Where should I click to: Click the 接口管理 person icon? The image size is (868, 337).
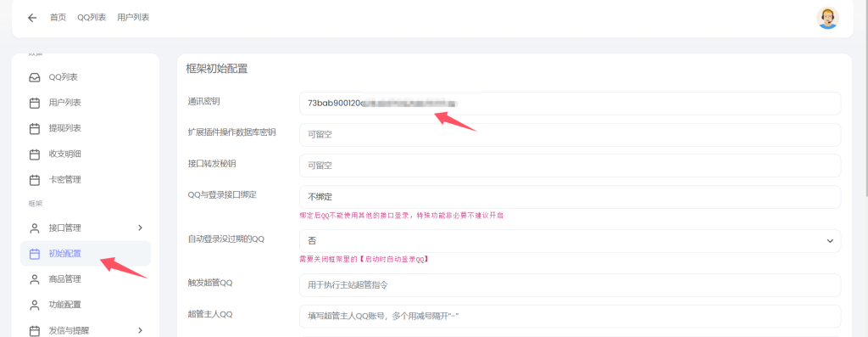(x=34, y=227)
